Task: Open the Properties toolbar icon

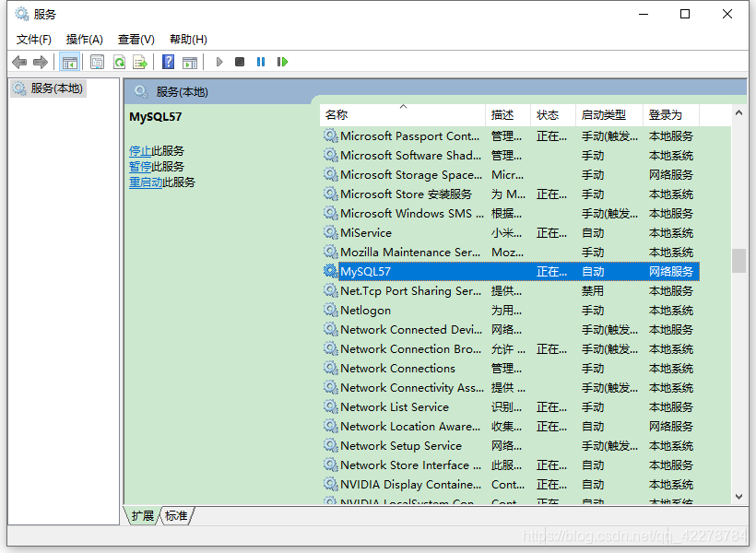Action: [x=97, y=61]
